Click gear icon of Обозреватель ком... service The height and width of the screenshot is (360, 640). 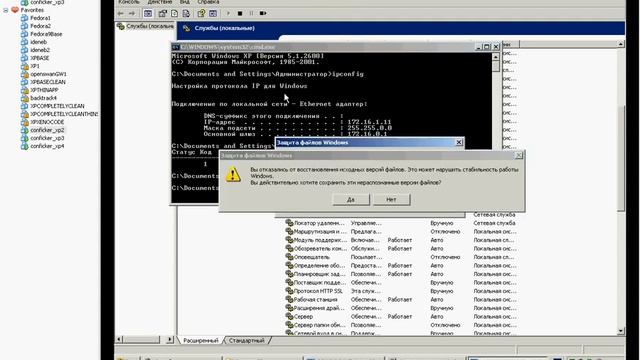tap(289, 249)
